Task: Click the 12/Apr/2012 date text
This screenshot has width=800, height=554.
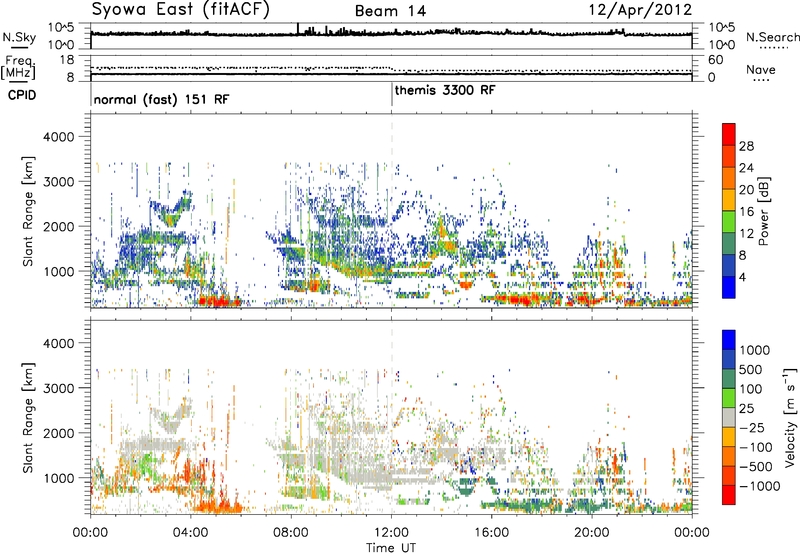Action: pyautogui.click(x=641, y=10)
